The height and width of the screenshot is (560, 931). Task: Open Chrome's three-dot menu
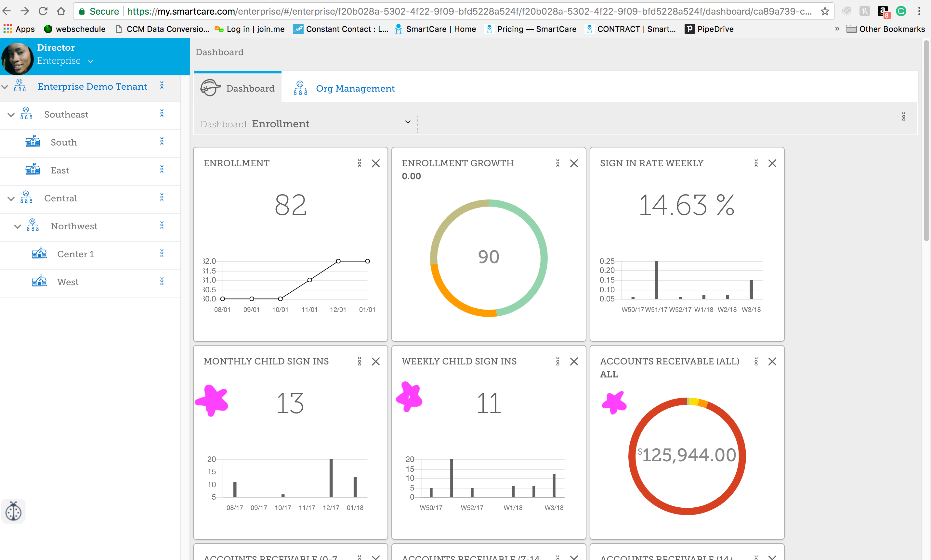point(919,11)
